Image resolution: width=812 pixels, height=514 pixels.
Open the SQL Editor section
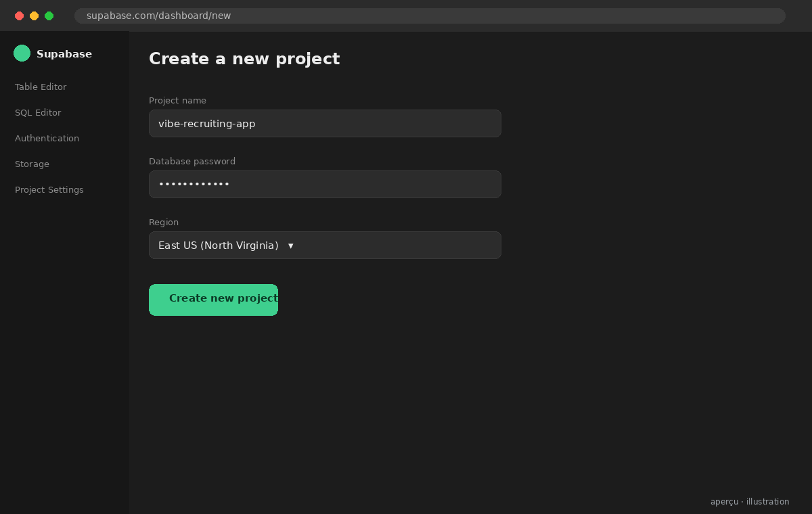(x=38, y=112)
